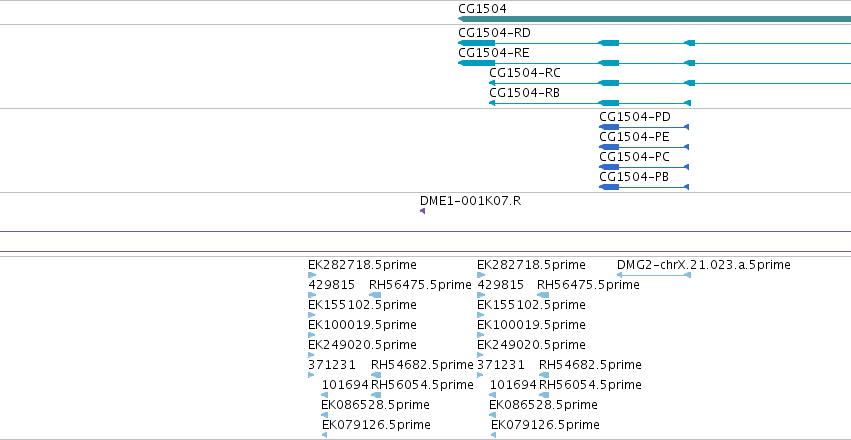Click the CG1504-RC transcript line glyph

tap(670, 83)
